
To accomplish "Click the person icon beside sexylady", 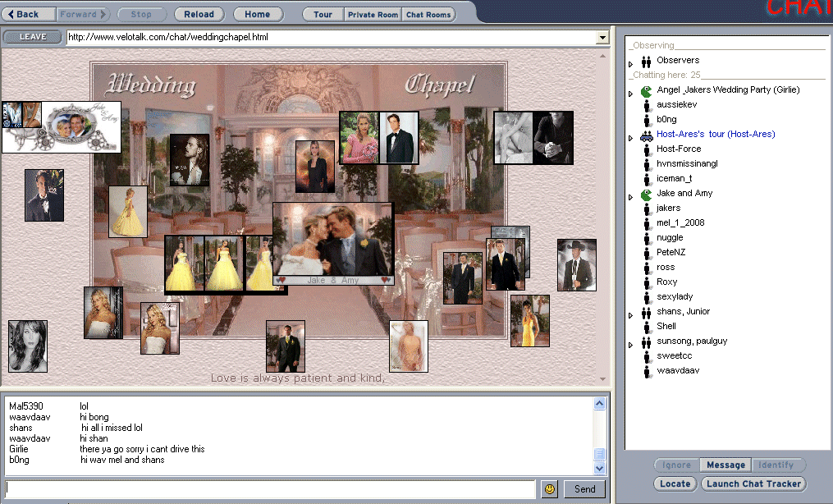I will [646, 297].
